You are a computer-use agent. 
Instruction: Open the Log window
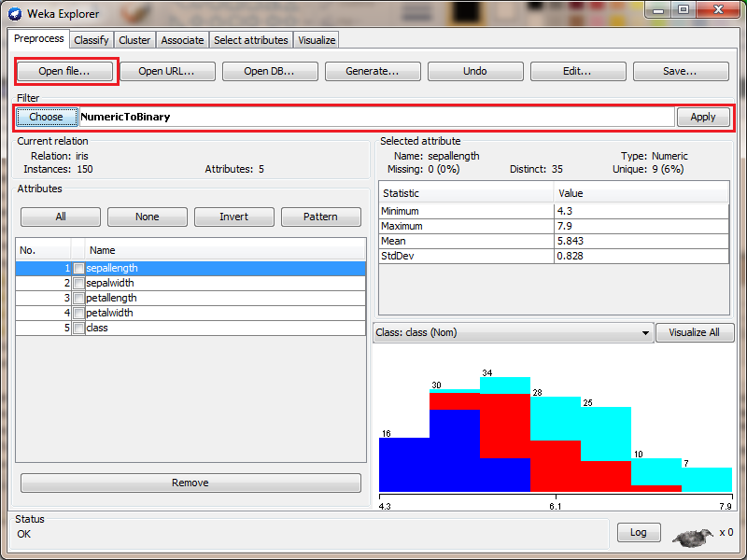point(638,532)
